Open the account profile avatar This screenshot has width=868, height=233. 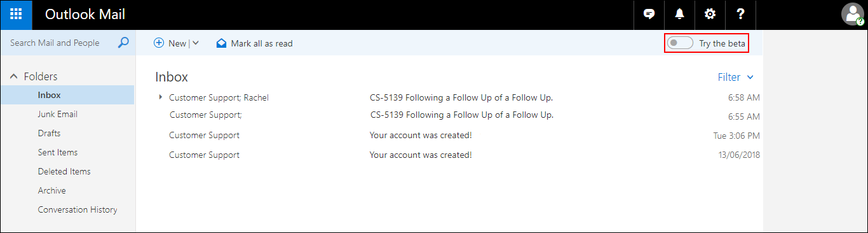coord(852,14)
